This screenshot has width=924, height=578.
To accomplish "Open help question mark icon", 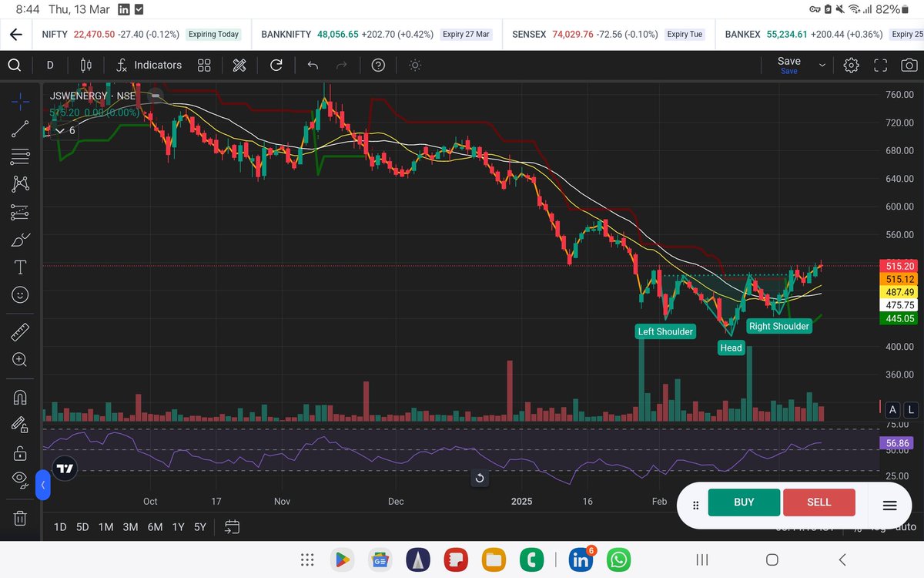I will coord(378,66).
